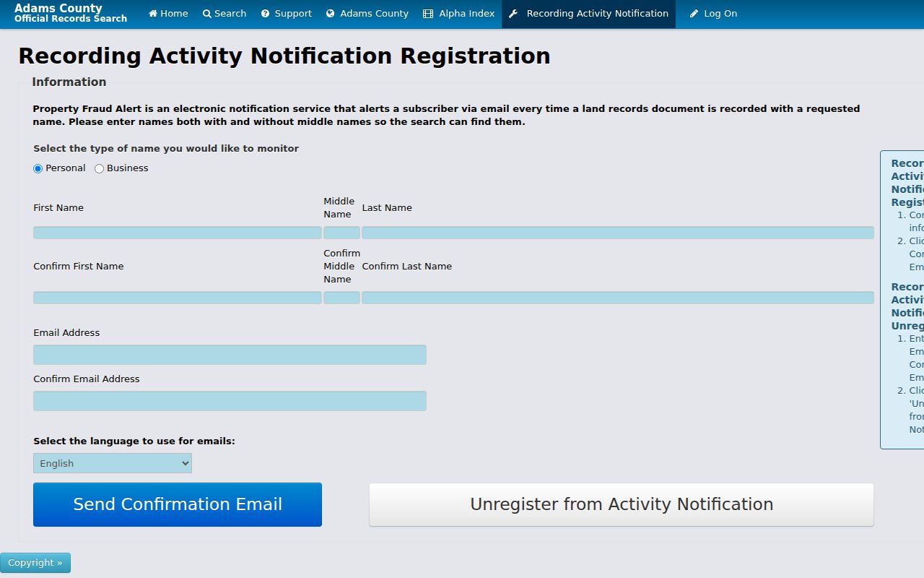This screenshot has height=578, width=924.
Task: Click the Search magnifier icon
Action: (206, 14)
